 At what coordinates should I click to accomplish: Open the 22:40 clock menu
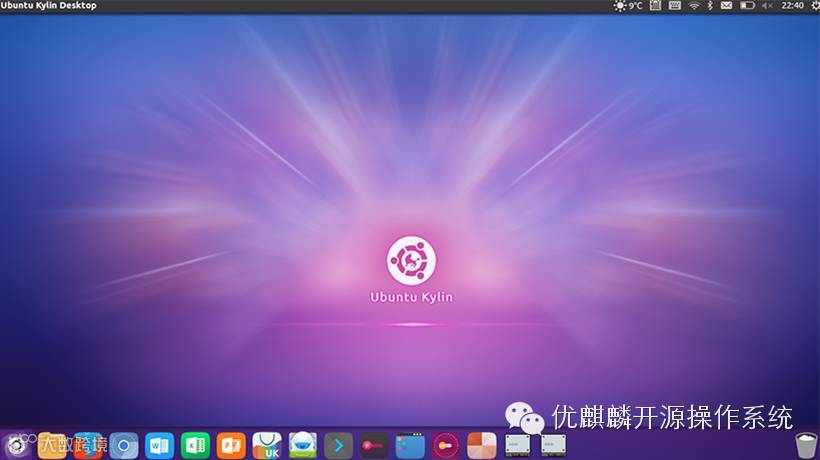792,6
